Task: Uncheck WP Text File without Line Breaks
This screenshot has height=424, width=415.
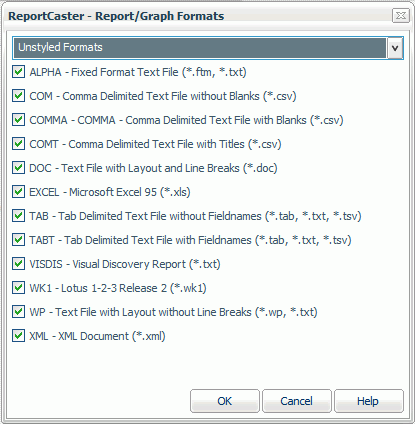Action: pyautogui.click(x=18, y=312)
